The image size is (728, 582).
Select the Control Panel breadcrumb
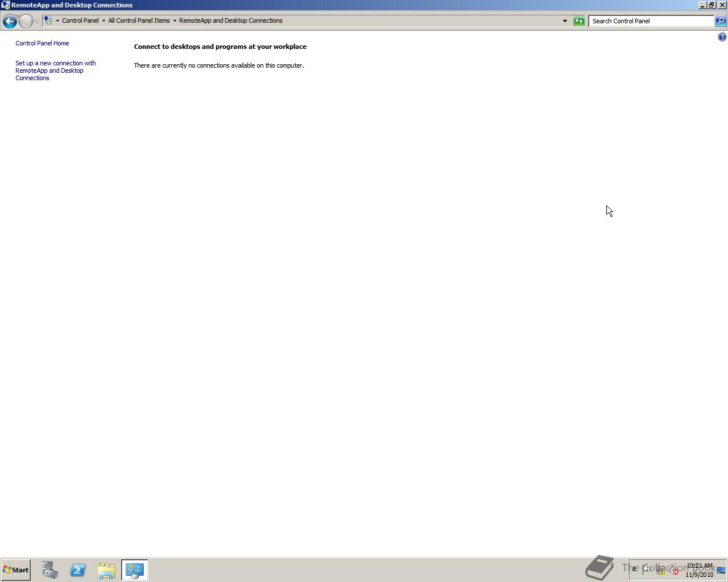point(80,21)
